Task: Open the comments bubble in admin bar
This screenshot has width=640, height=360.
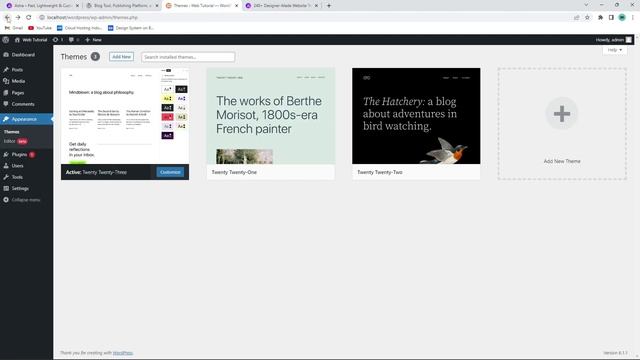Action: click(x=74, y=40)
